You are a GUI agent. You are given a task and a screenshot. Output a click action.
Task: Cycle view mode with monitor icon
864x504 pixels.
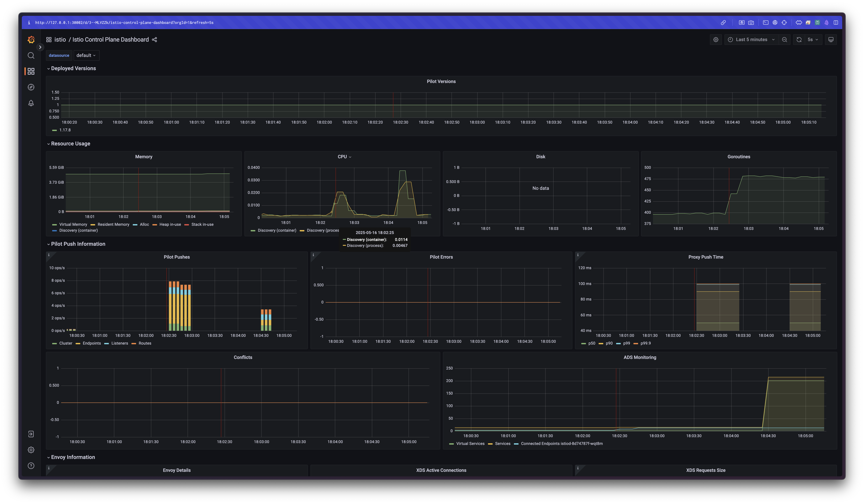click(831, 40)
